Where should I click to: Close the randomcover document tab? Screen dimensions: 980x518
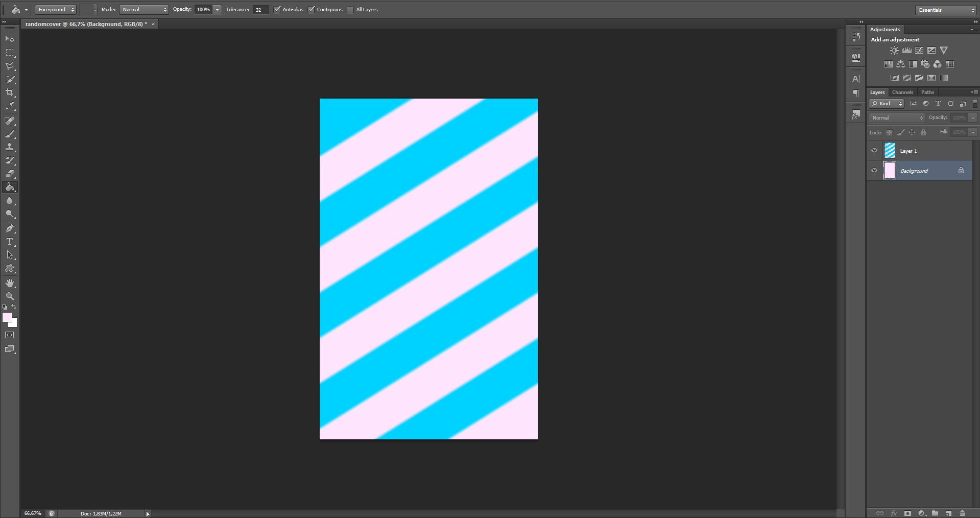click(x=153, y=24)
